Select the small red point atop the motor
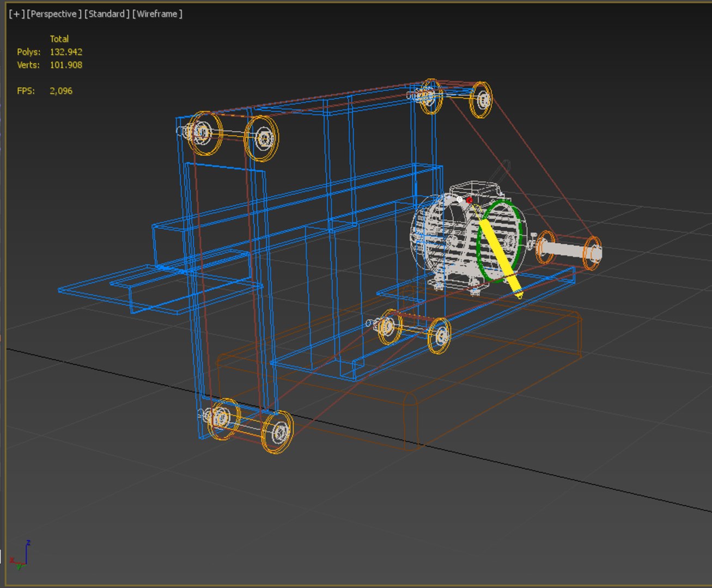Viewport: 712px width, 588px height. pos(469,200)
